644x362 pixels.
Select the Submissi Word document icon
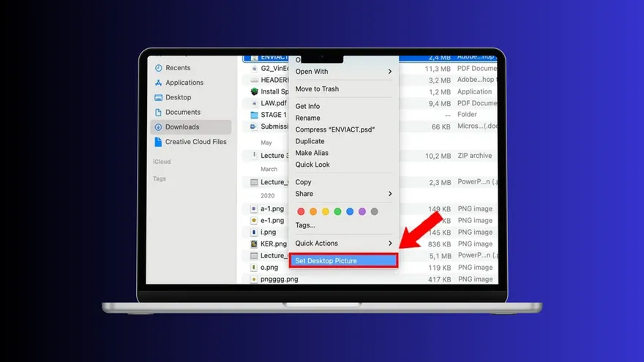point(254,127)
